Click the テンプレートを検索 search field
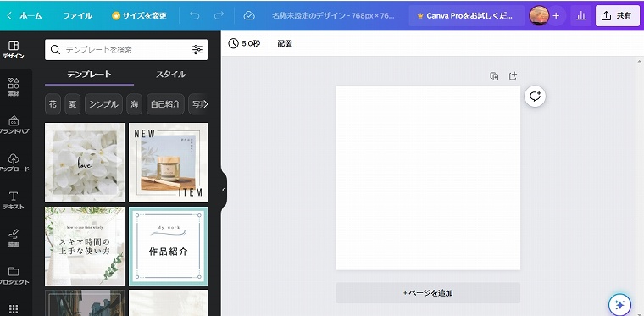The image size is (644, 316). click(x=126, y=50)
